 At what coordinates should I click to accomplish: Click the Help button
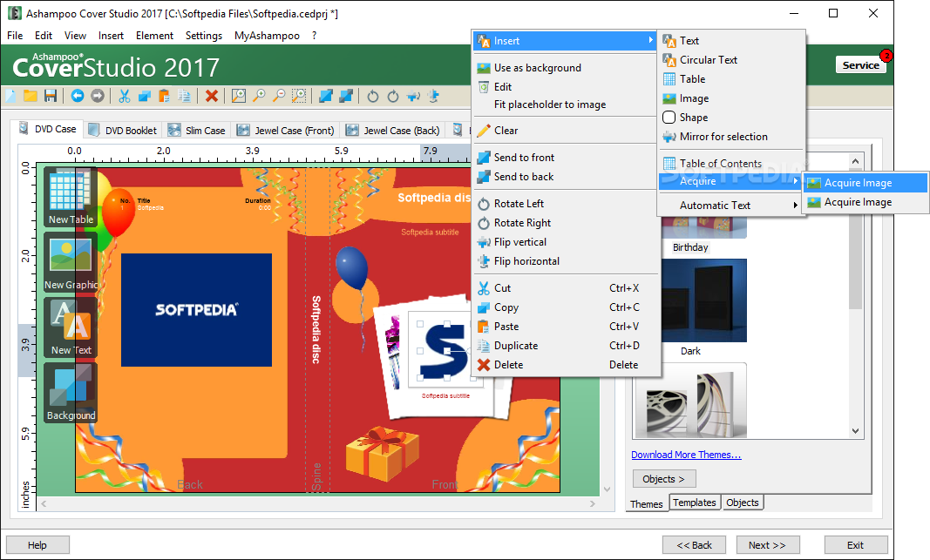(37, 545)
